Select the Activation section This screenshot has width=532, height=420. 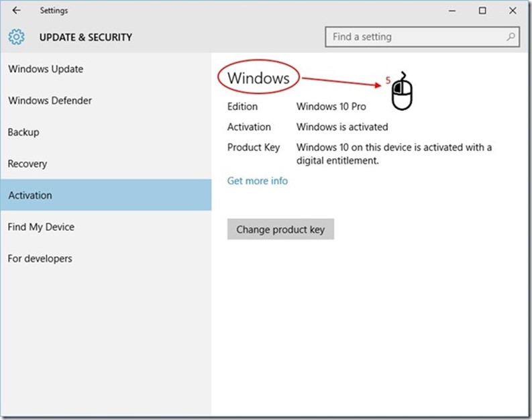(x=106, y=195)
